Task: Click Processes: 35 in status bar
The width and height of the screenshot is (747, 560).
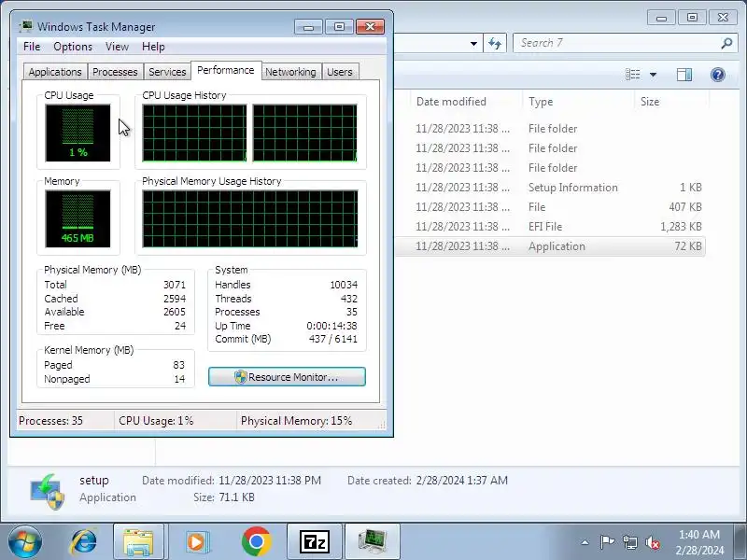Action: 50,421
